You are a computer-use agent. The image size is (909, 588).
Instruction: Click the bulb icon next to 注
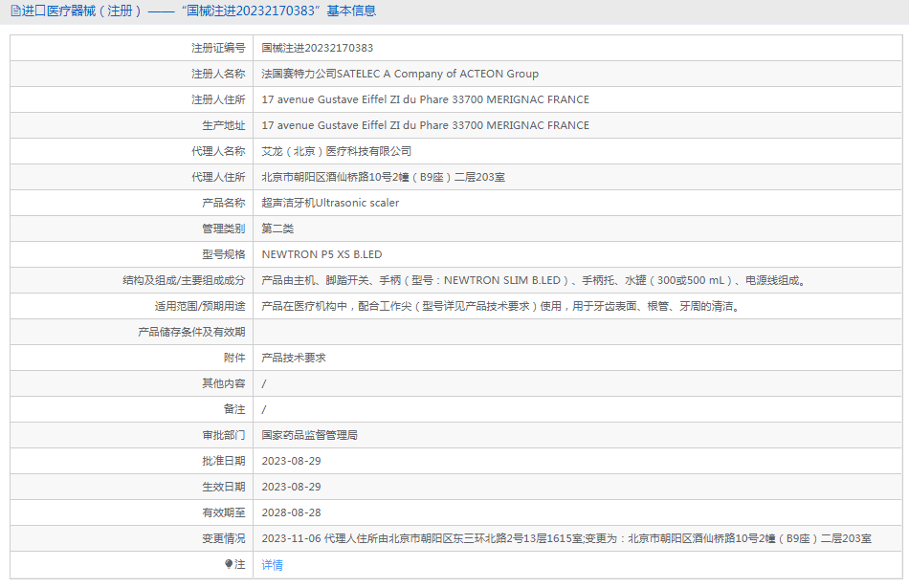coord(229,564)
